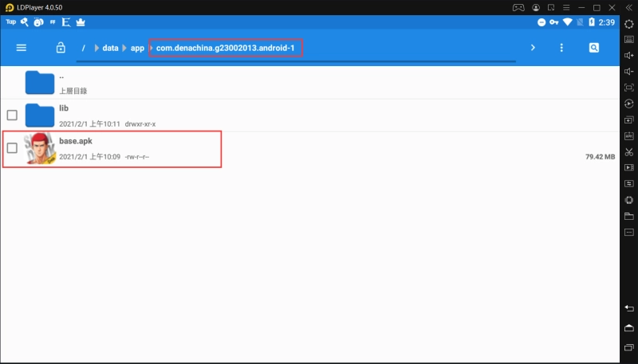This screenshot has width=638, height=364.
Task: Open the shared folder sidebar icon
Action: tap(628, 216)
